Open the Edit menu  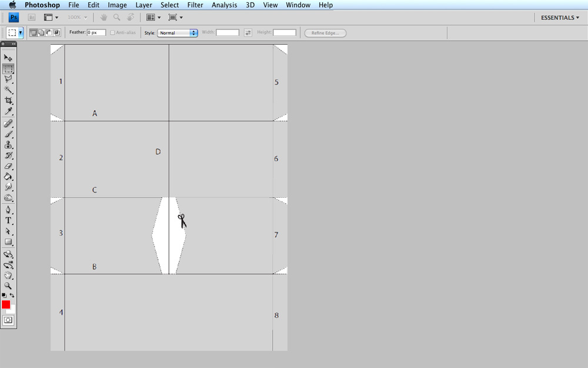pyautogui.click(x=93, y=5)
